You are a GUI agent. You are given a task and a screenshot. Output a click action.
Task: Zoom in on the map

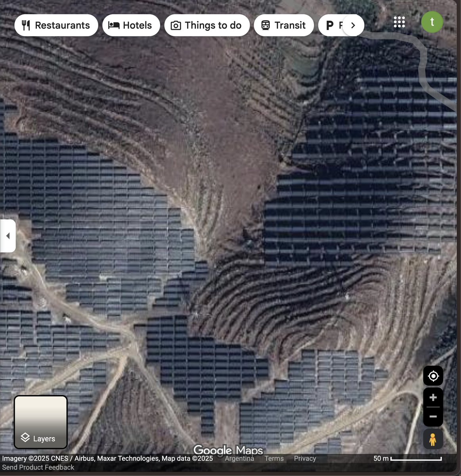433,397
